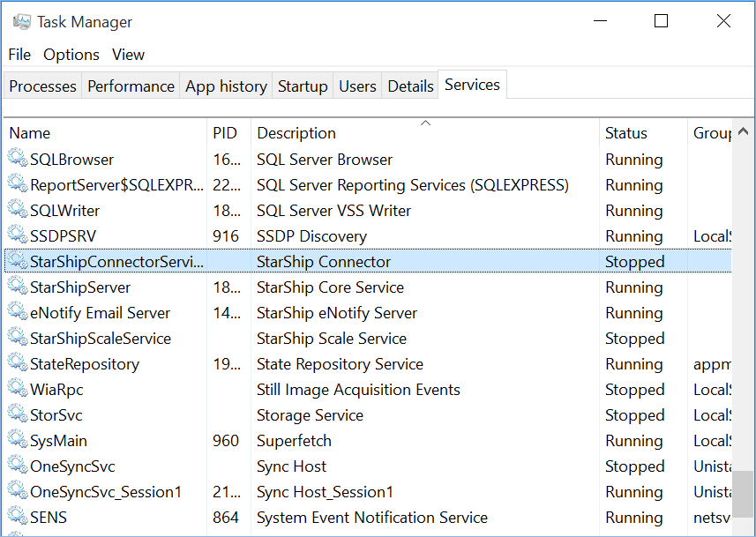Open the File menu

point(19,55)
